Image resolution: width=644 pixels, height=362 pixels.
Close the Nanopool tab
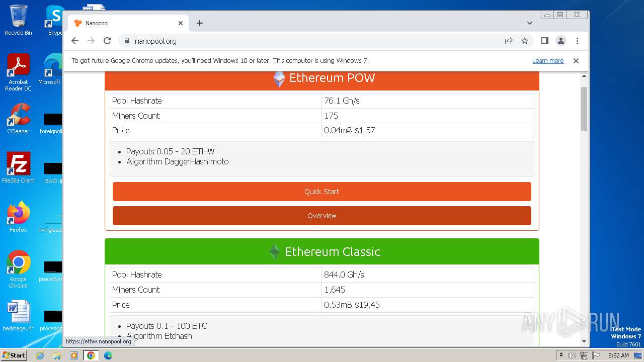pos(181,23)
